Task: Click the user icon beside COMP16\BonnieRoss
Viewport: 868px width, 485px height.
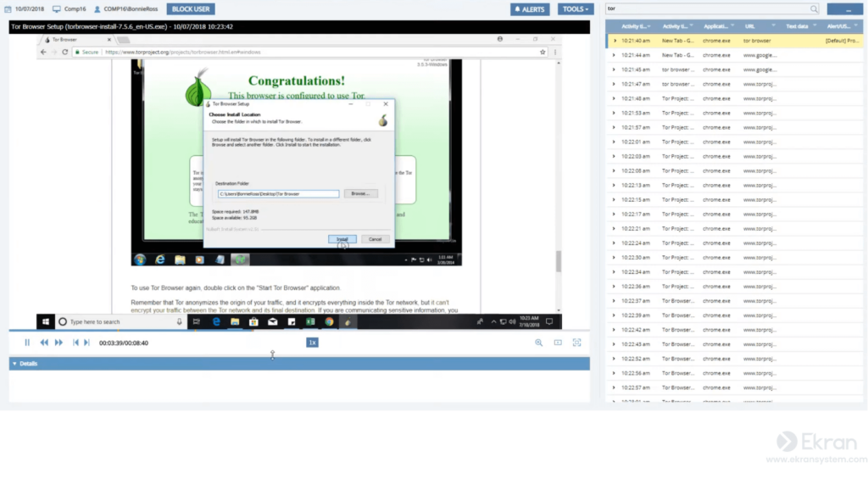Action: click(97, 8)
